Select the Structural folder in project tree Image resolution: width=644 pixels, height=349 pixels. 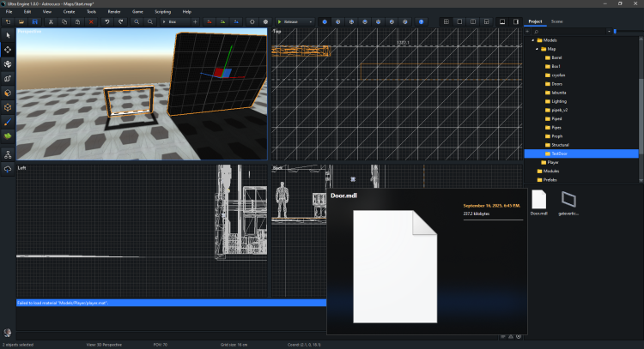click(560, 145)
